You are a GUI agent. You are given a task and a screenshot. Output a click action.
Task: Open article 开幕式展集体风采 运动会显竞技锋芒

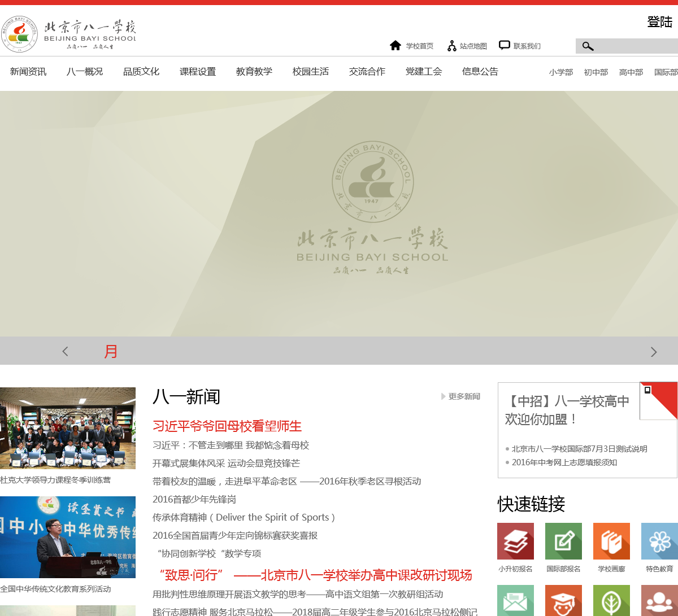coord(226,464)
